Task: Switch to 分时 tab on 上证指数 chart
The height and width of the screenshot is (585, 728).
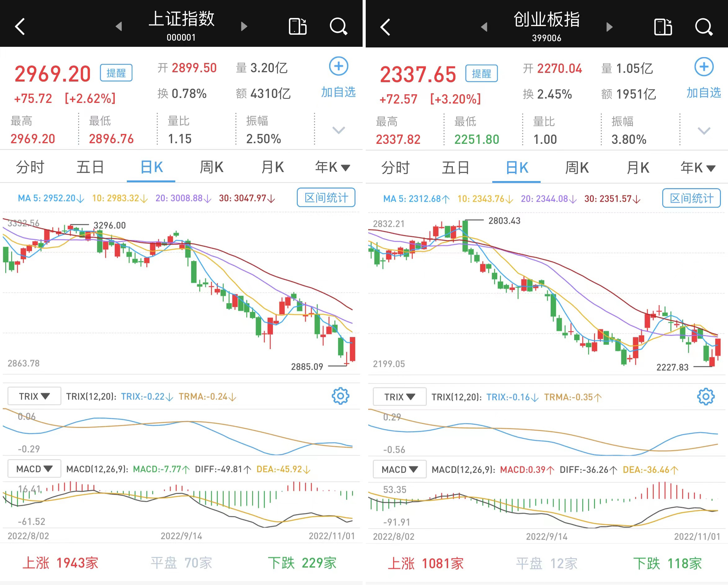Action: tap(30, 167)
